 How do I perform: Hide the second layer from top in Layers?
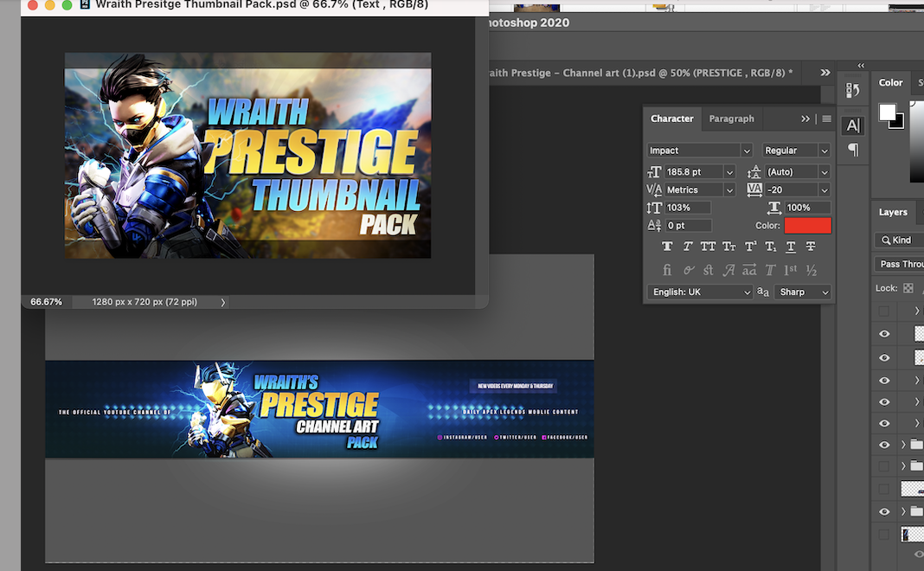pyautogui.click(x=884, y=334)
